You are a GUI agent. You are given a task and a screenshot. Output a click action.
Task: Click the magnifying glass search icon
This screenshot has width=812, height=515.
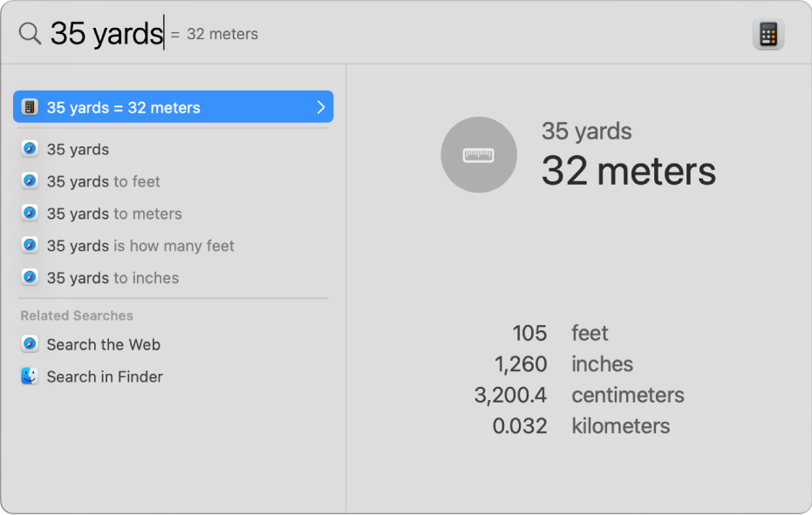30,34
